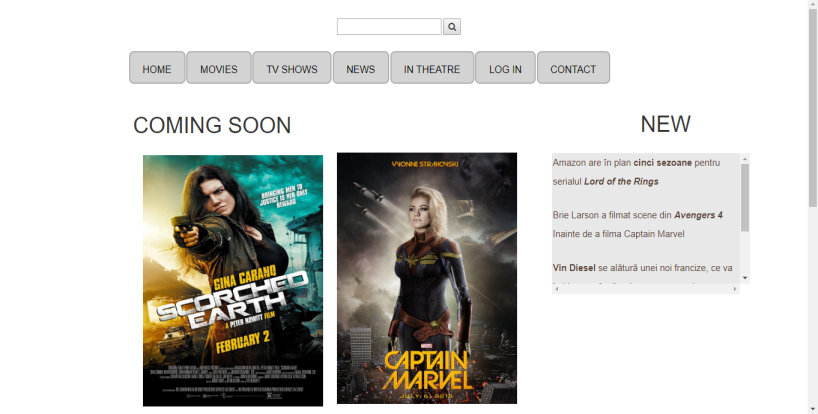Open the IN THEATRE section
Screen dimensions: 818x414
point(432,69)
